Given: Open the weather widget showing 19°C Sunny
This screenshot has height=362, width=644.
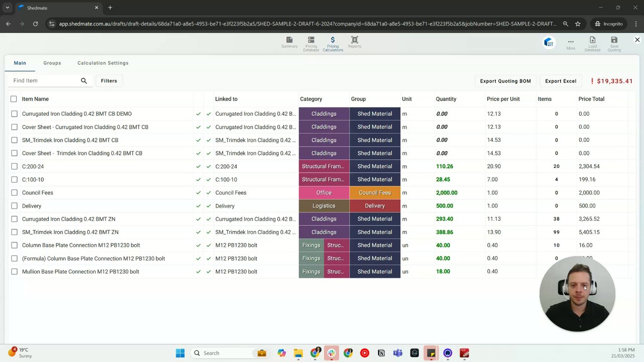Looking at the screenshot, I should pyautogui.click(x=20, y=352).
